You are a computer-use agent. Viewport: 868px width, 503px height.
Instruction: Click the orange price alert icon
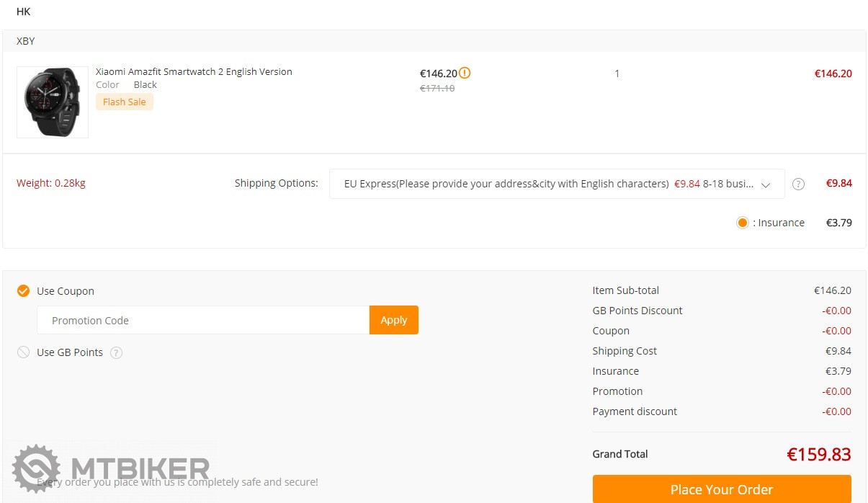click(465, 73)
